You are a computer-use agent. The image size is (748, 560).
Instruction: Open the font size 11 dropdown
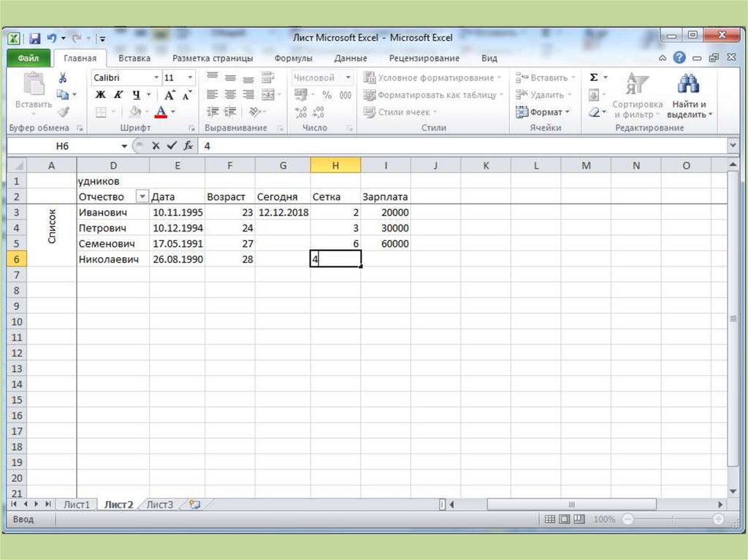[190, 77]
